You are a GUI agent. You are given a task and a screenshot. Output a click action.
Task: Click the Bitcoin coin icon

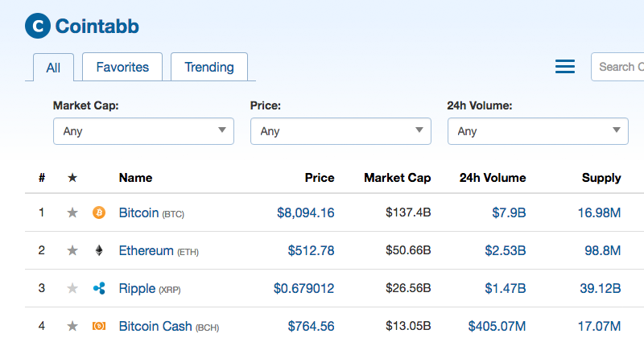pyautogui.click(x=99, y=212)
